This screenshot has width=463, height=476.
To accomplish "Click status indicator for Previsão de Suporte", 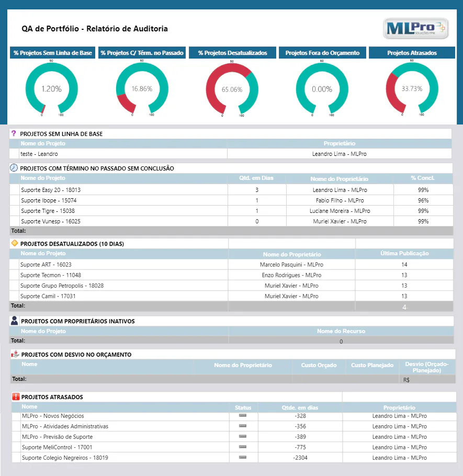I will tap(243, 436).
